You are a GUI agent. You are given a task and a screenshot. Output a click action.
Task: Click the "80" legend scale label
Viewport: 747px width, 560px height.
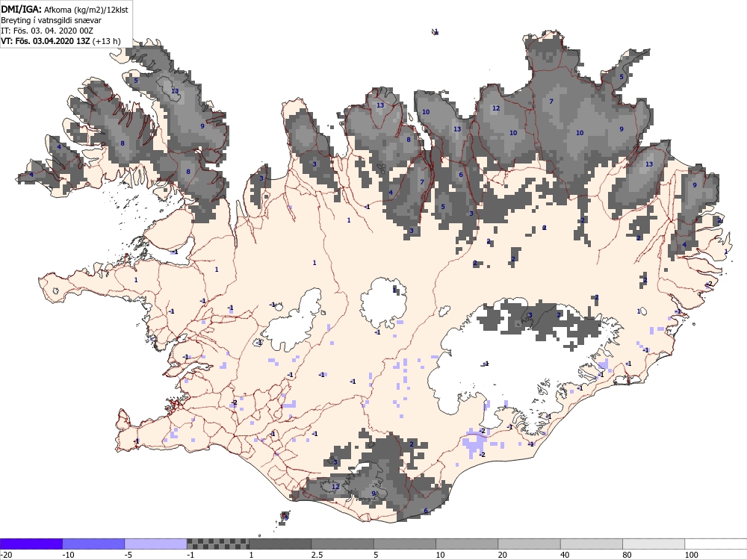(627, 555)
